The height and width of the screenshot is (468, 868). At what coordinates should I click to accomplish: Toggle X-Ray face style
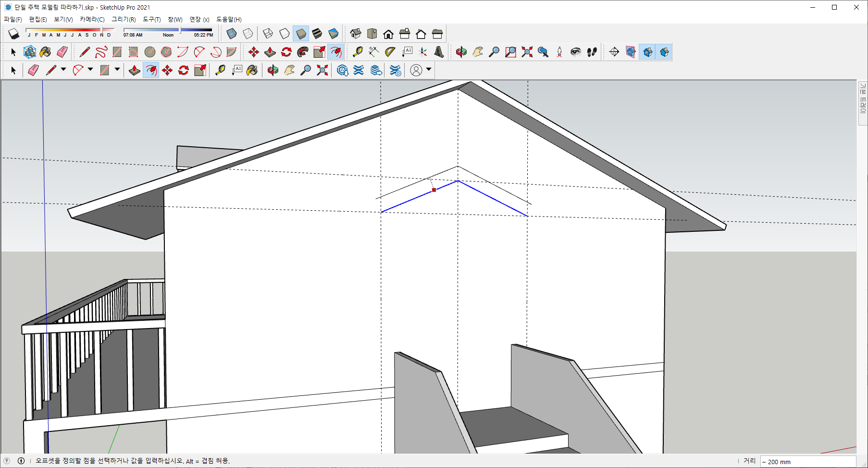click(232, 34)
